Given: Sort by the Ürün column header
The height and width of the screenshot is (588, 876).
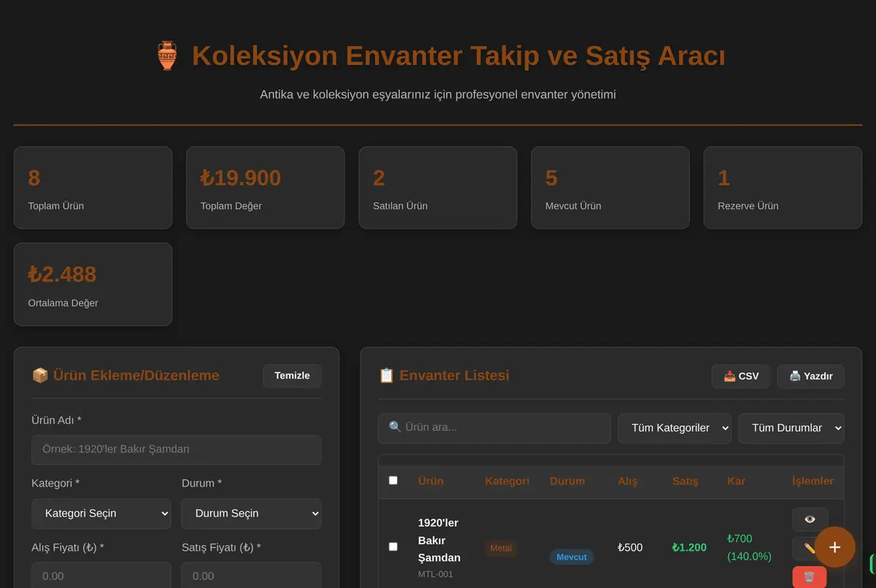Looking at the screenshot, I should (431, 481).
